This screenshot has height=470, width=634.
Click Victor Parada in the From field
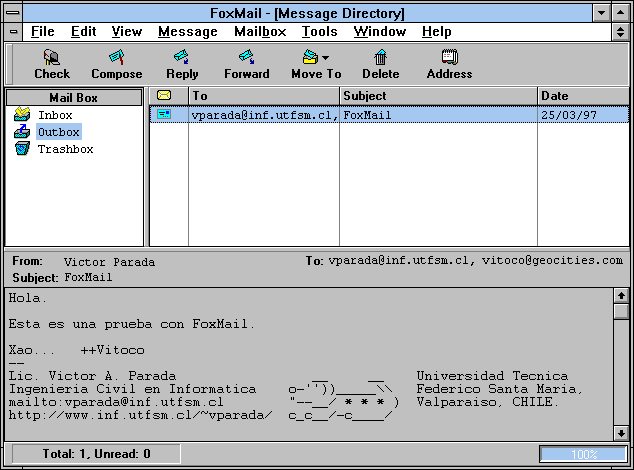109,262
